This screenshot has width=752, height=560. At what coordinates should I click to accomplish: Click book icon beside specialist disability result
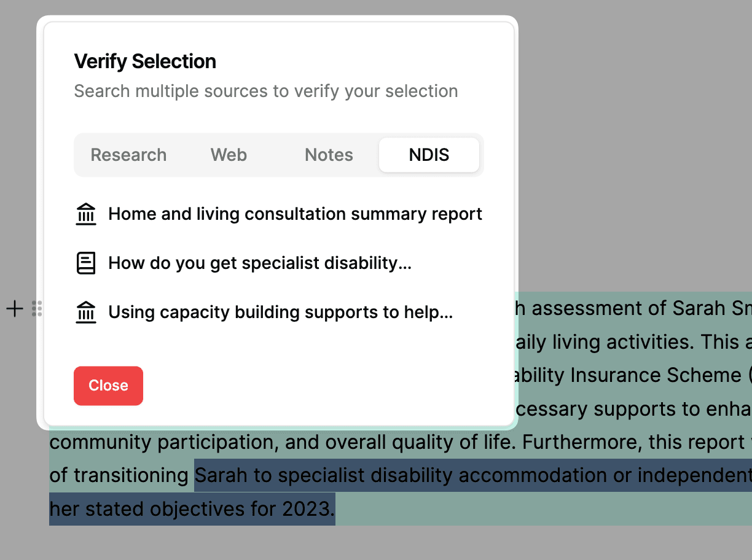pos(86,263)
